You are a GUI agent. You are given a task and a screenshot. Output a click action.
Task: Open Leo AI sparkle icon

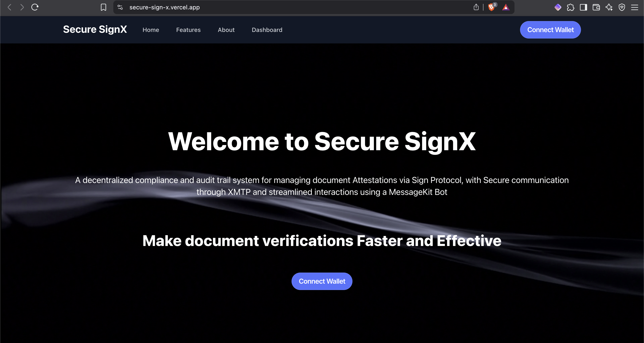point(609,7)
